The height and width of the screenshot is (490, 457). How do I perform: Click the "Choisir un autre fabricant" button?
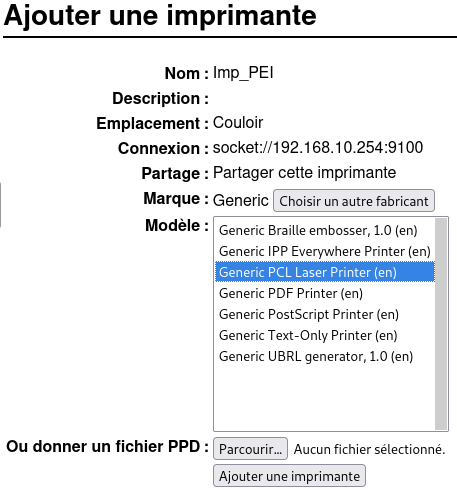click(x=354, y=201)
